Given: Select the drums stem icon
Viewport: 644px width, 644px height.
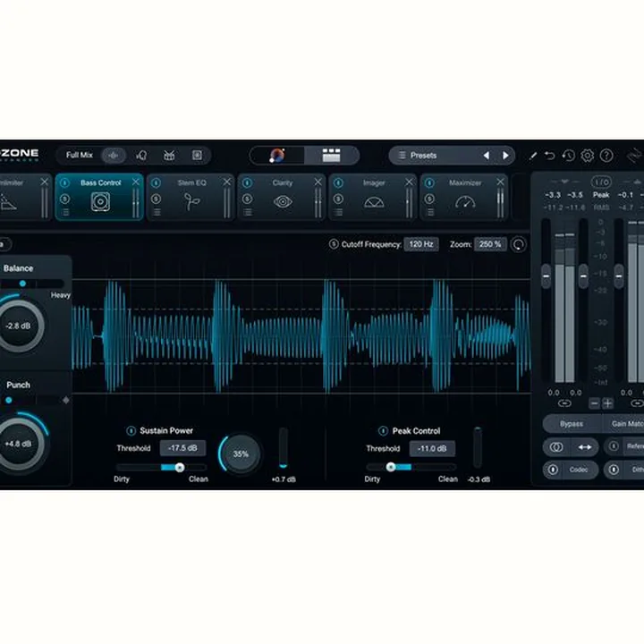Looking at the screenshot, I should pos(169,156).
